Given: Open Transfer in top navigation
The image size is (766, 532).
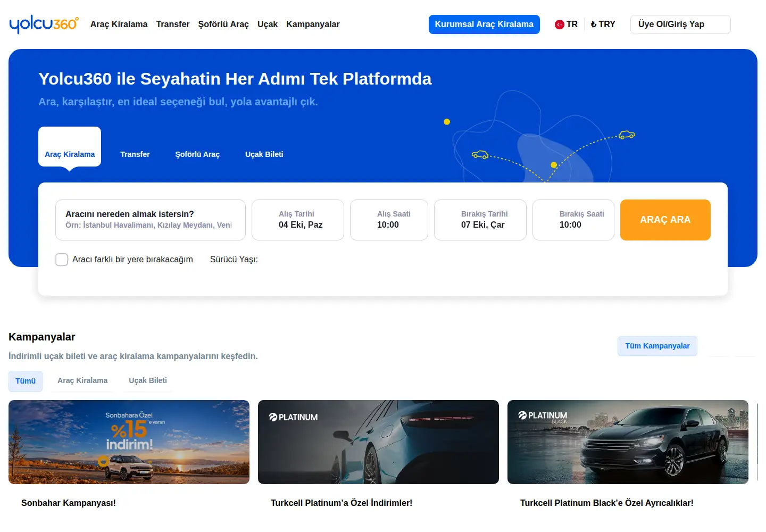Looking at the screenshot, I should (x=173, y=24).
